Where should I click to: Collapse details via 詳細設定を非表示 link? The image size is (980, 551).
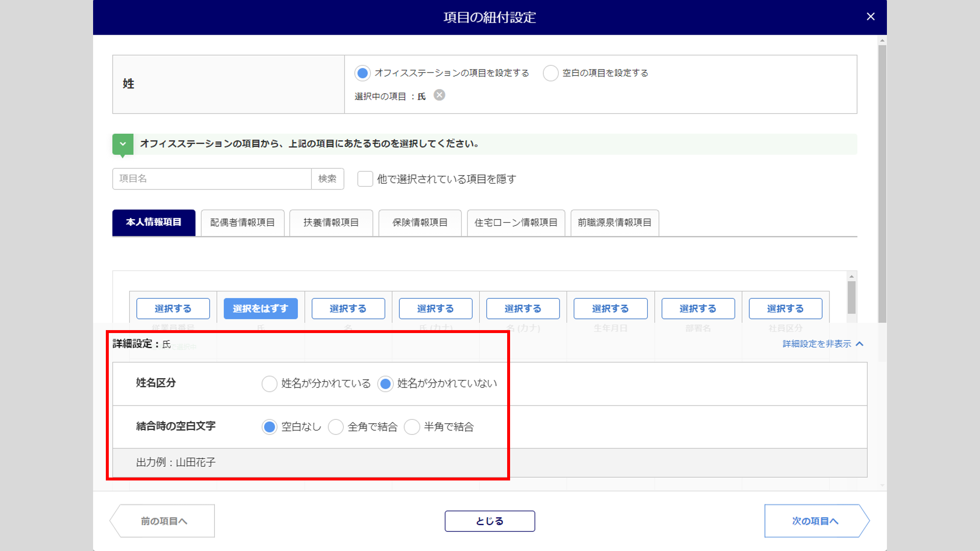pos(823,344)
